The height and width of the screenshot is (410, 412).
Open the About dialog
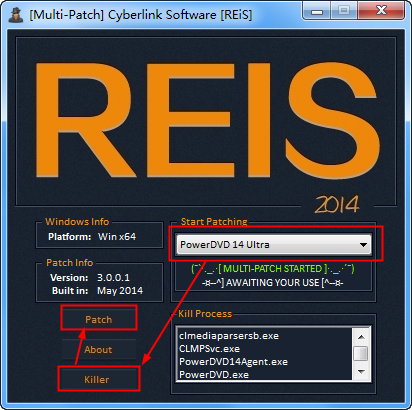(99, 349)
